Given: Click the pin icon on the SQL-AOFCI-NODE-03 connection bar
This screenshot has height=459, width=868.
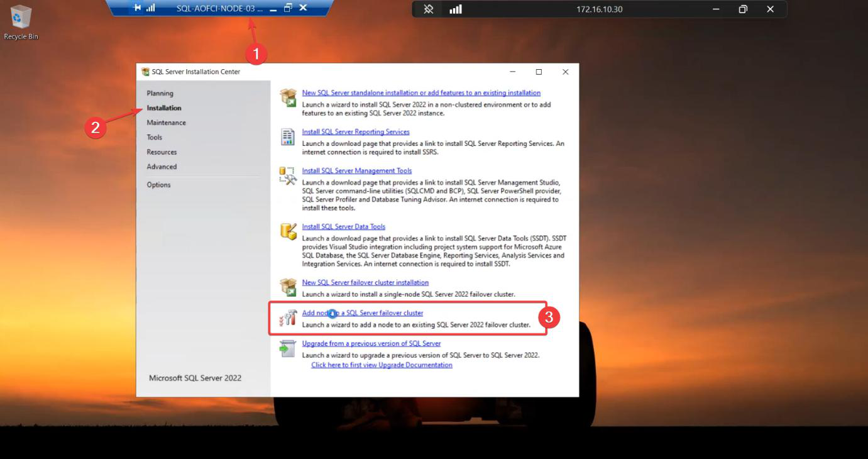Looking at the screenshot, I should (x=138, y=8).
